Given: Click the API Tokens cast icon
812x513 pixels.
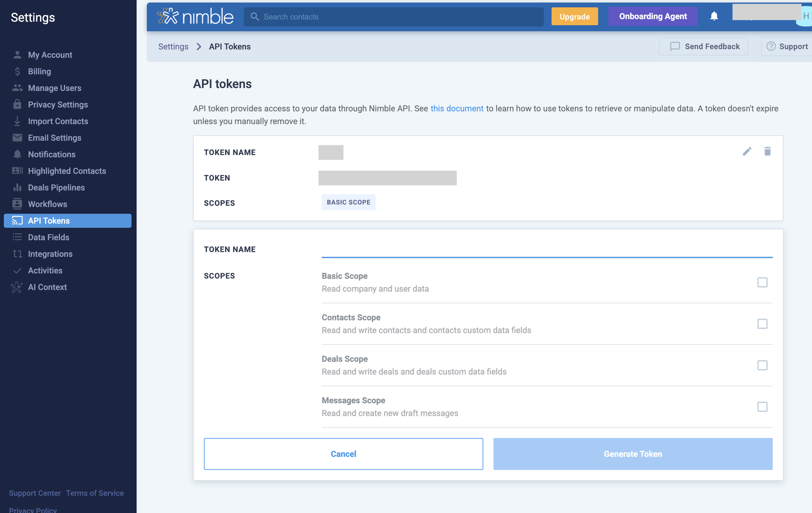Looking at the screenshot, I should pos(17,221).
